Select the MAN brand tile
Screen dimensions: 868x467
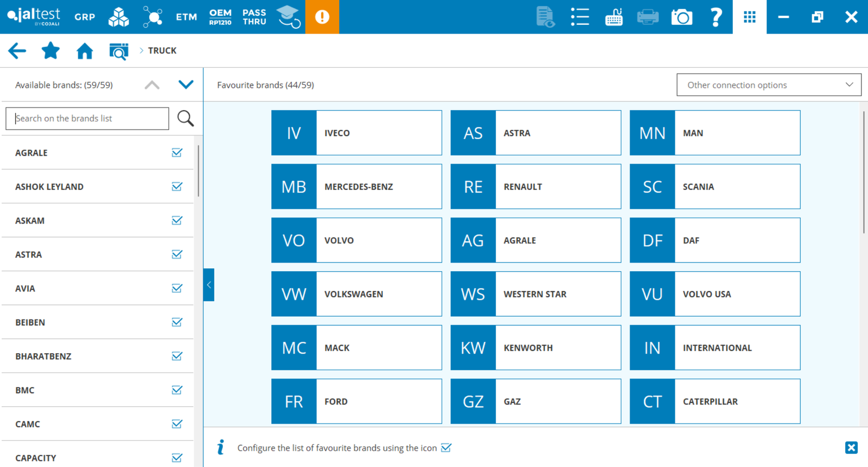715,133
